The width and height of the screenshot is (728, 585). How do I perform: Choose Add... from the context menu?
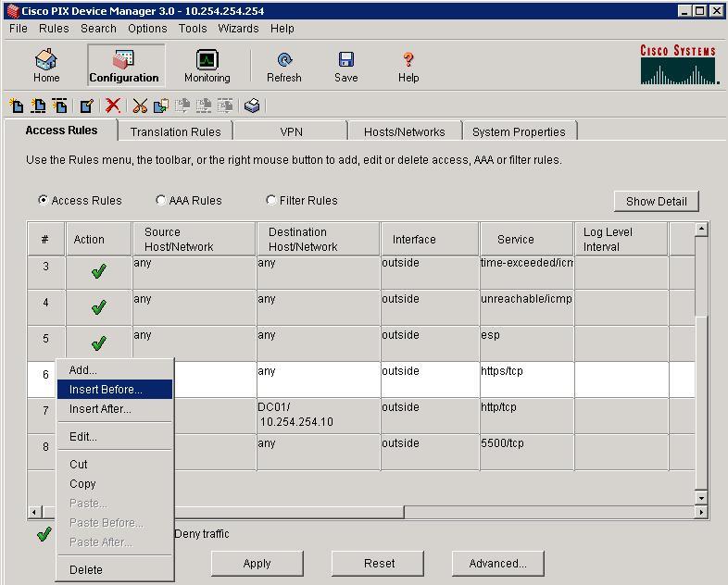(115, 370)
